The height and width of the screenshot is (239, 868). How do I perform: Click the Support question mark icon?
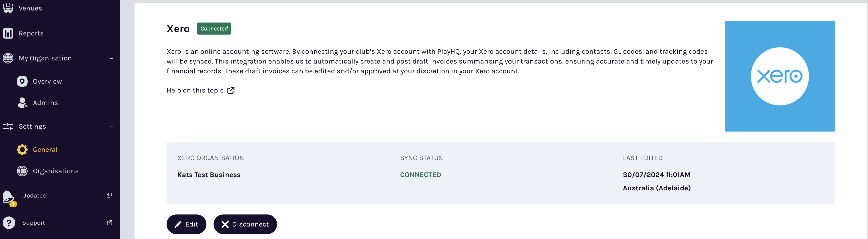click(x=8, y=223)
